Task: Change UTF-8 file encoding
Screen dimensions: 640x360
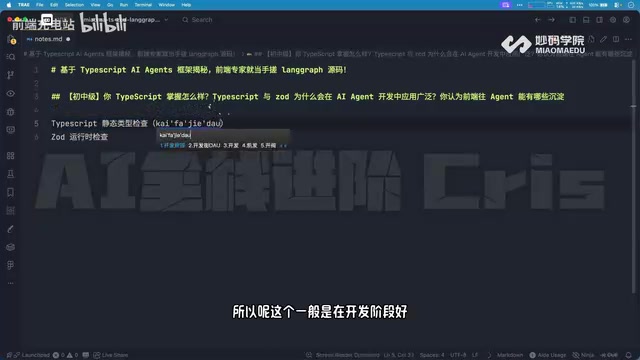Action: (x=458, y=355)
